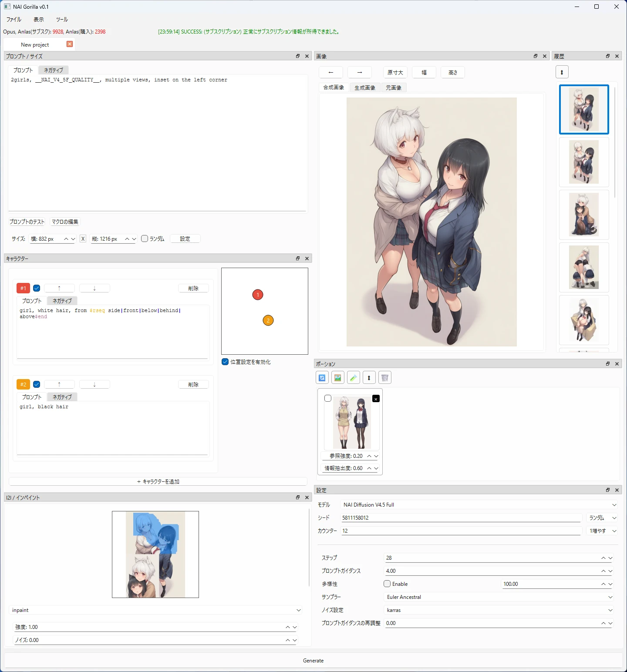The height and width of the screenshot is (672, 627).
Task: Float the キャラクター panel
Action: coord(298,259)
